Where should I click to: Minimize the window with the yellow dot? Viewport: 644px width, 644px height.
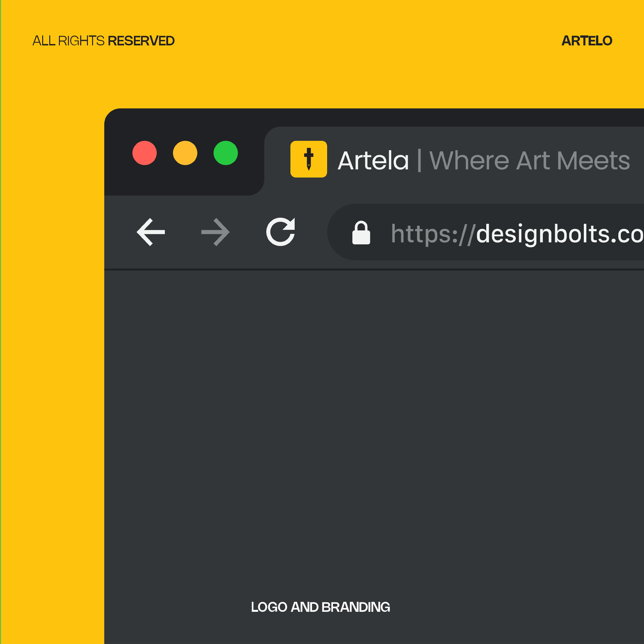[x=185, y=153]
